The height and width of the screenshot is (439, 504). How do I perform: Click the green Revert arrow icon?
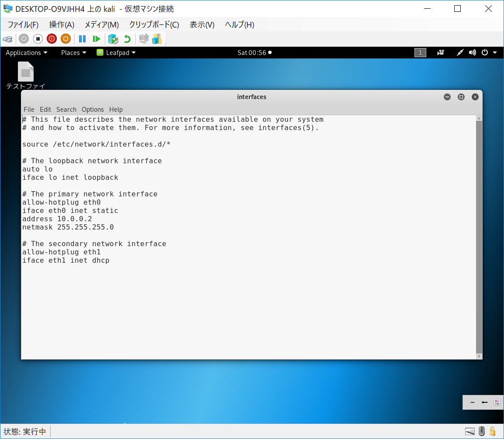[127, 39]
